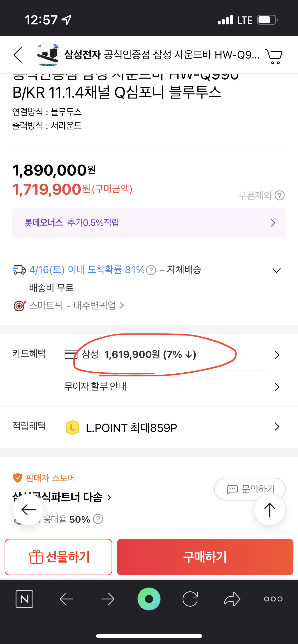Open the shopping cart icon
Viewport: 298px width, 644px height.
click(274, 56)
